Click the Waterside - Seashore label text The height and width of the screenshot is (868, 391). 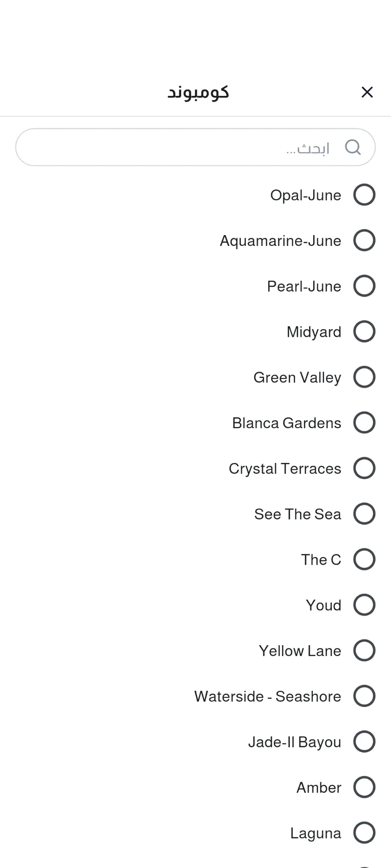[x=267, y=697]
